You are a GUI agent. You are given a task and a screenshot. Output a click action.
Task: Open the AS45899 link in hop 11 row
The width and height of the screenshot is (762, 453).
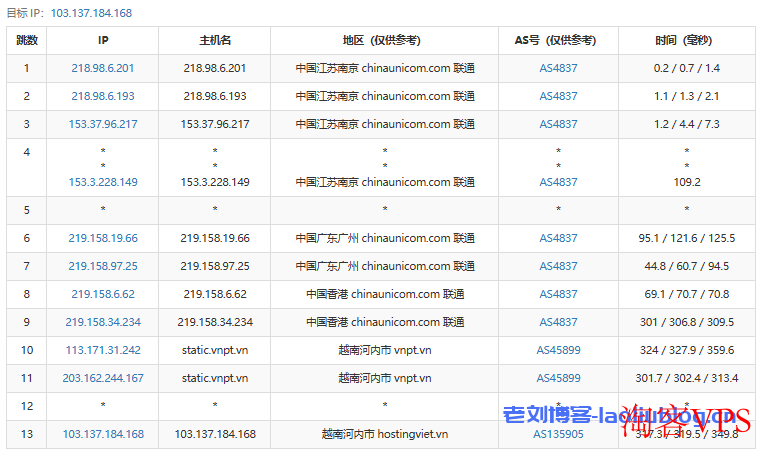coord(558,378)
